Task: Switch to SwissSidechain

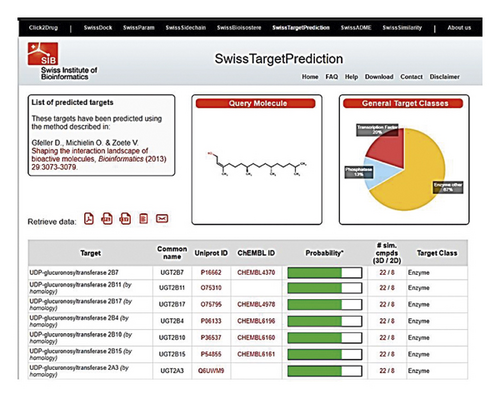Action: (x=186, y=28)
